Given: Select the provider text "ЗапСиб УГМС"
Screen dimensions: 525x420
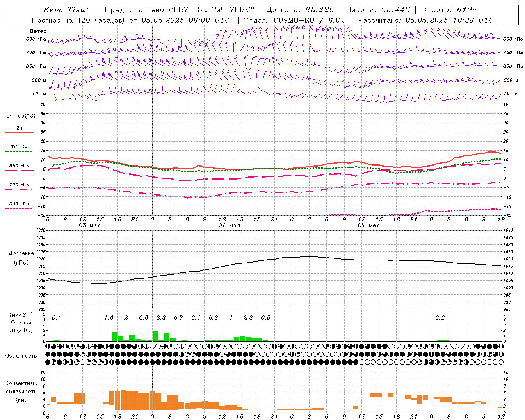Looking at the screenshot, I should click(x=224, y=10).
